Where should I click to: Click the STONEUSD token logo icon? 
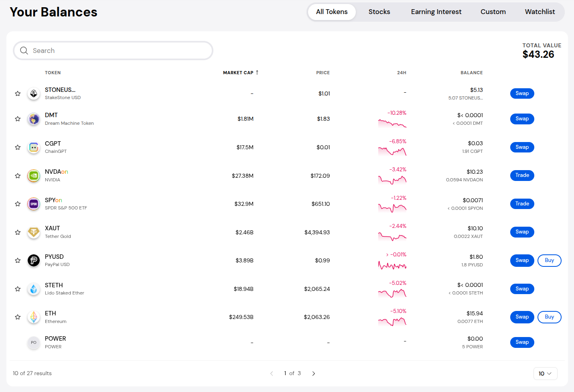(34, 93)
